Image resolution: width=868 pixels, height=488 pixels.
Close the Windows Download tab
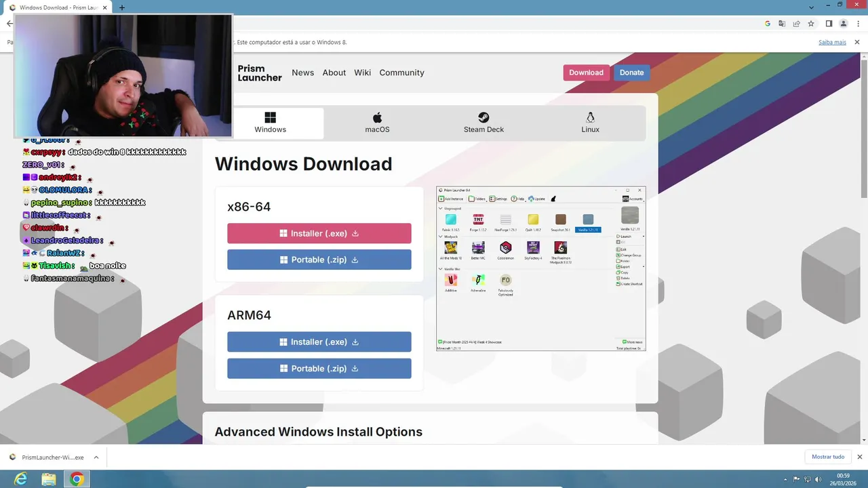pos(104,7)
